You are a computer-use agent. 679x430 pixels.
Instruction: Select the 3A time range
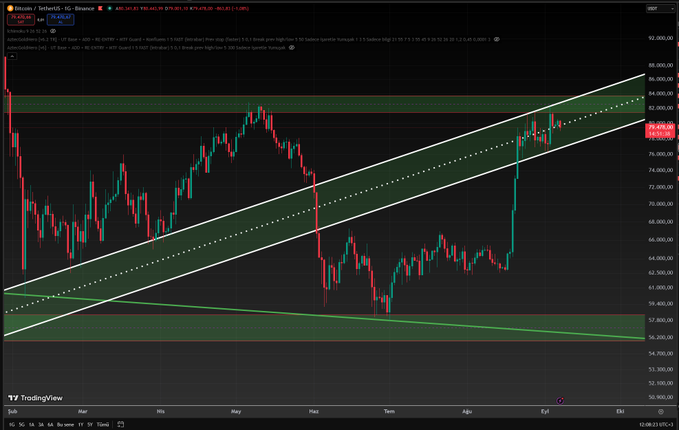pyautogui.click(x=41, y=425)
